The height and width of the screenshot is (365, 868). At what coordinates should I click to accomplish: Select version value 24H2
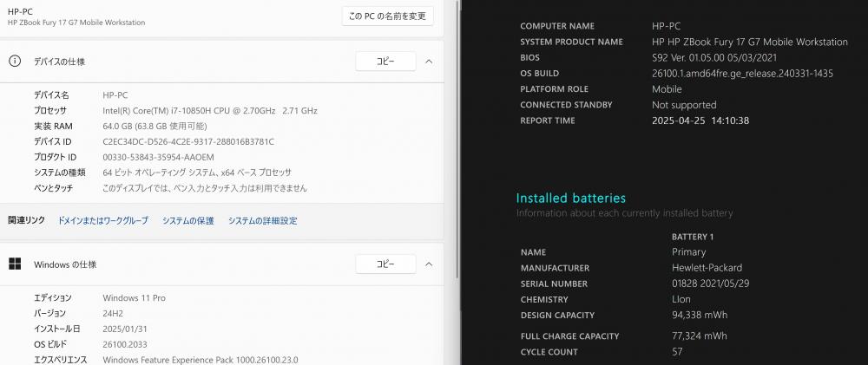[x=113, y=313]
